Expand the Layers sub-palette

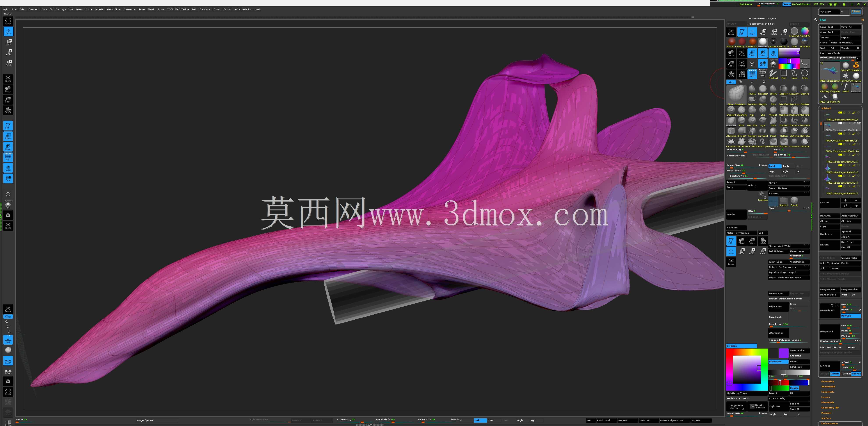click(825, 397)
